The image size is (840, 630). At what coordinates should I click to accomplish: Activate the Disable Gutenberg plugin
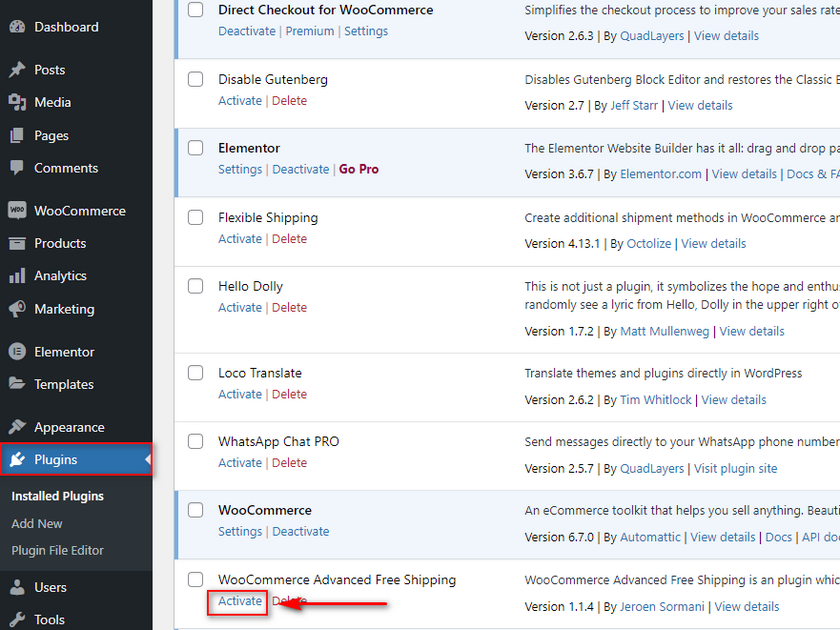coord(240,101)
